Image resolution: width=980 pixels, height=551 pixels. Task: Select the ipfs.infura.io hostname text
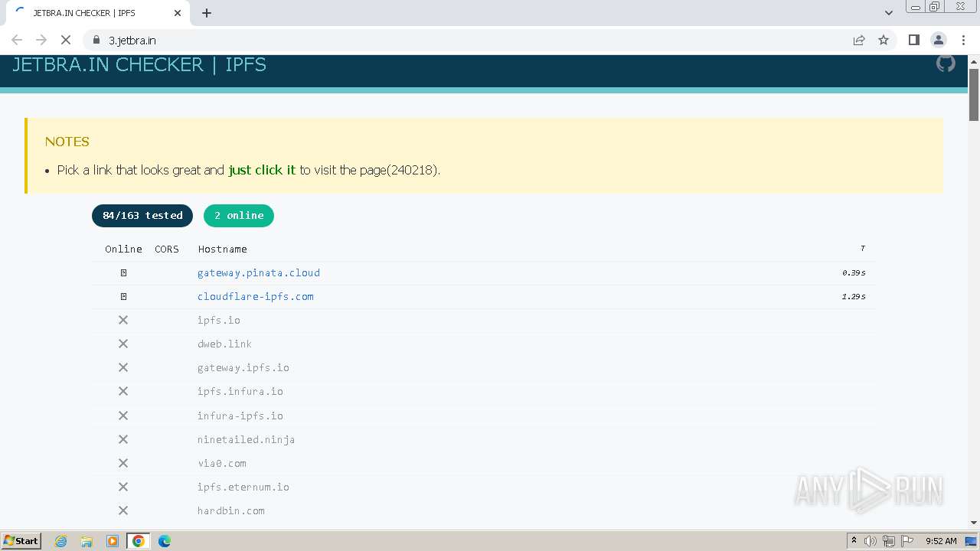tap(240, 391)
